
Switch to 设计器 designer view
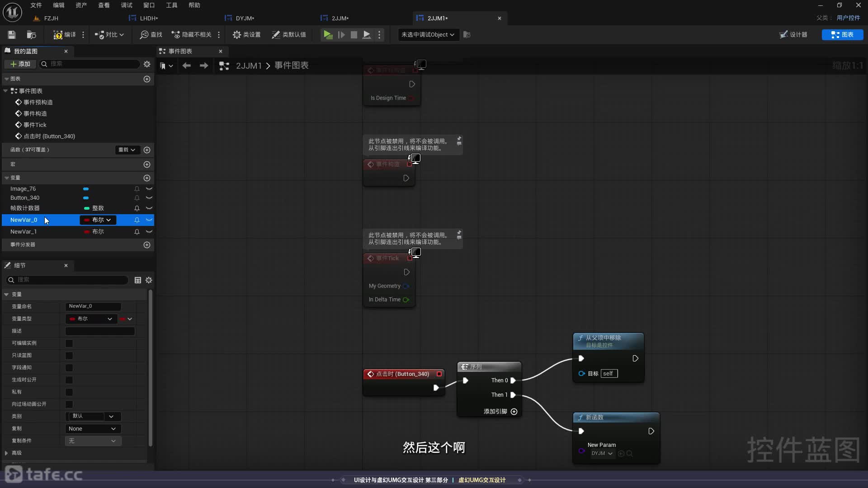coord(793,35)
